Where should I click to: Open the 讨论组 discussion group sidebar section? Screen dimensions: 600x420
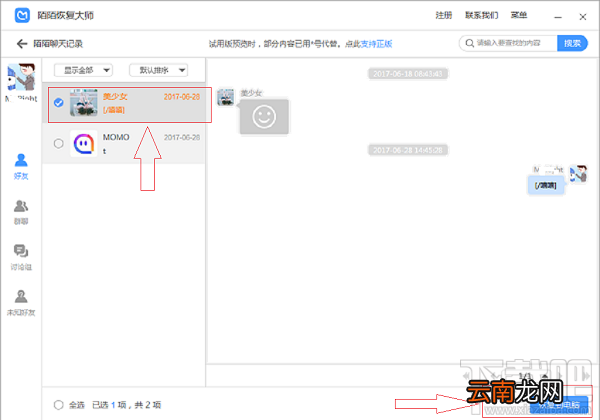21,257
